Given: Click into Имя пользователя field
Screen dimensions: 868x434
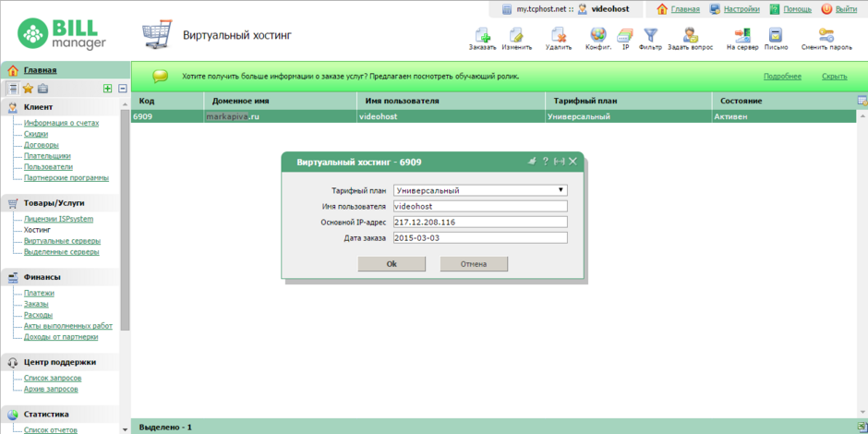Looking at the screenshot, I should (x=480, y=206).
